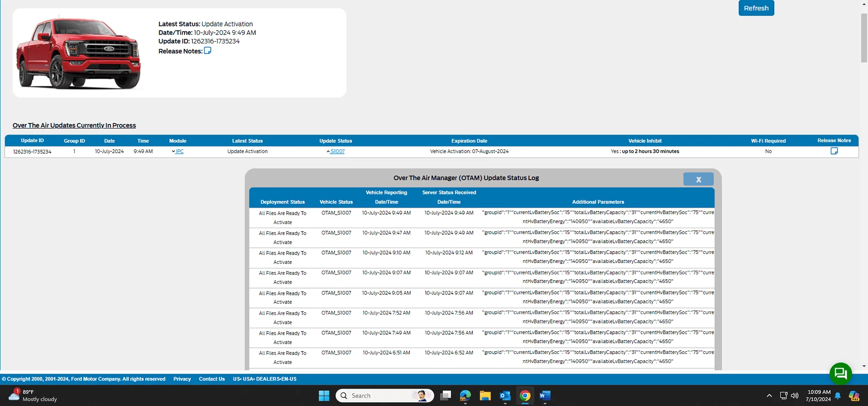Open the network status tray icon

[x=783, y=395]
